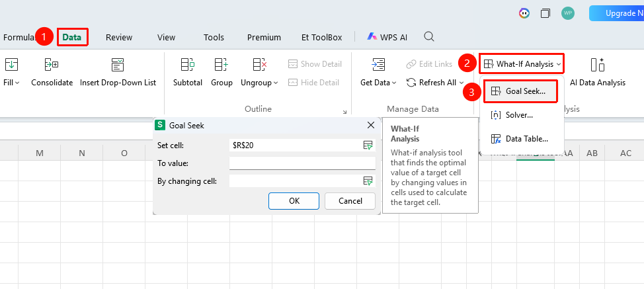Launch WPS AI assistant

(387, 37)
